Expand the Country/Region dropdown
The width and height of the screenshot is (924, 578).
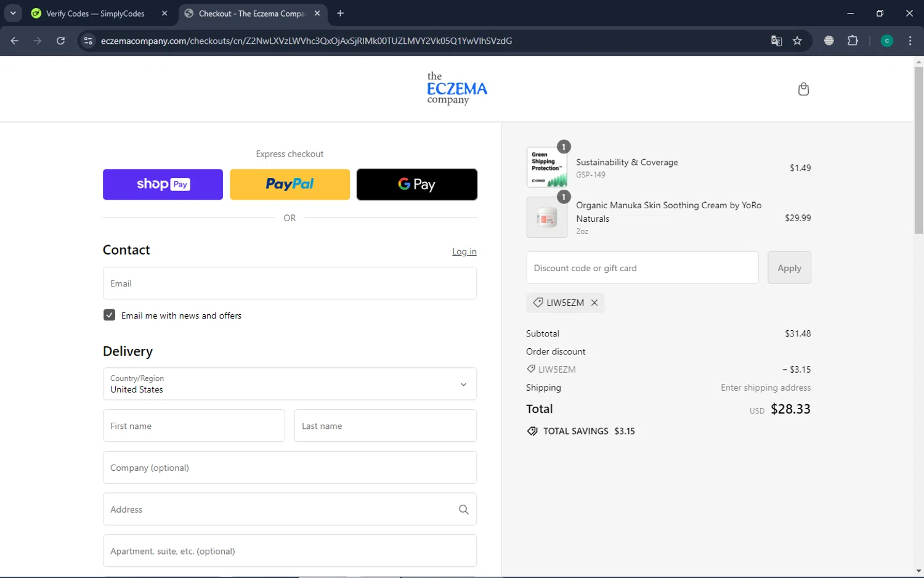(290, 384)
